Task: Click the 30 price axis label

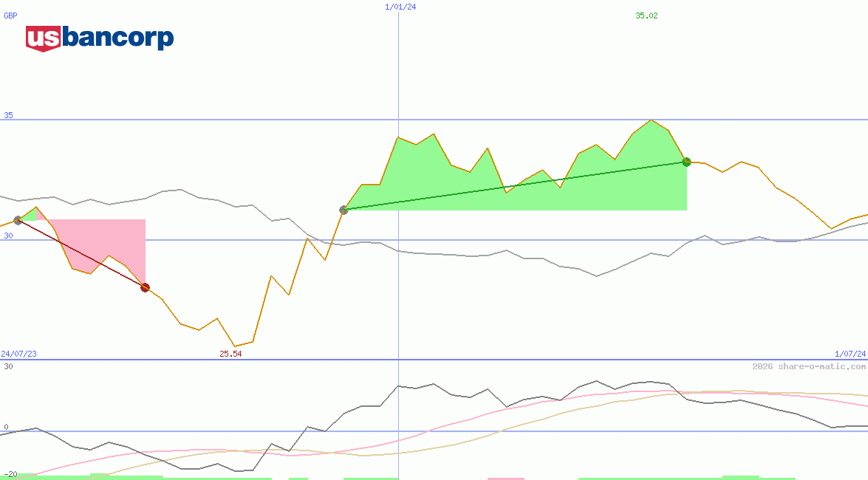Action: pyautogui.click(x=8, y=236)
